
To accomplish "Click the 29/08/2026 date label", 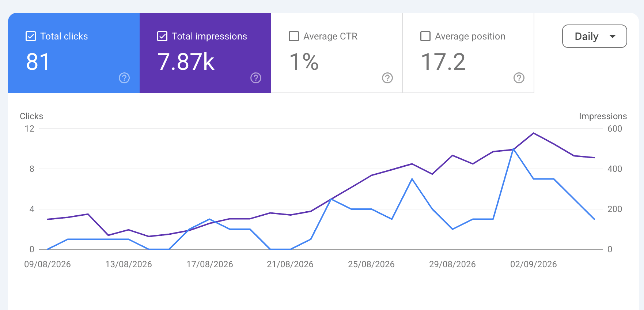I will 452,264.
